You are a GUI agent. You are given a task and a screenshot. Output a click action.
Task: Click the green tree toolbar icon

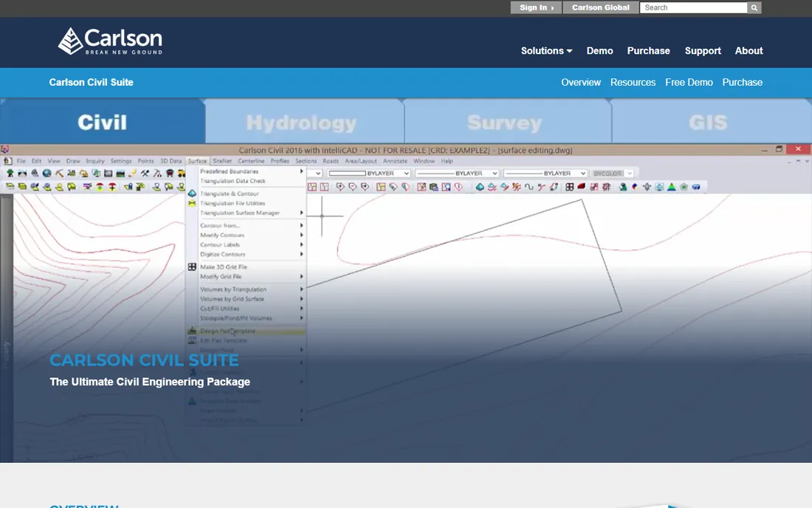click(x=10, y=173)
